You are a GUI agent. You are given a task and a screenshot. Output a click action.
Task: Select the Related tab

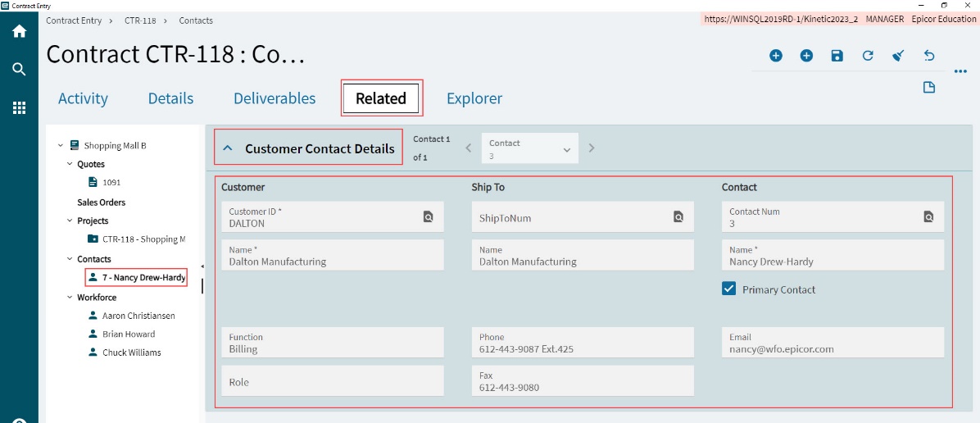[x=381, y=98]
